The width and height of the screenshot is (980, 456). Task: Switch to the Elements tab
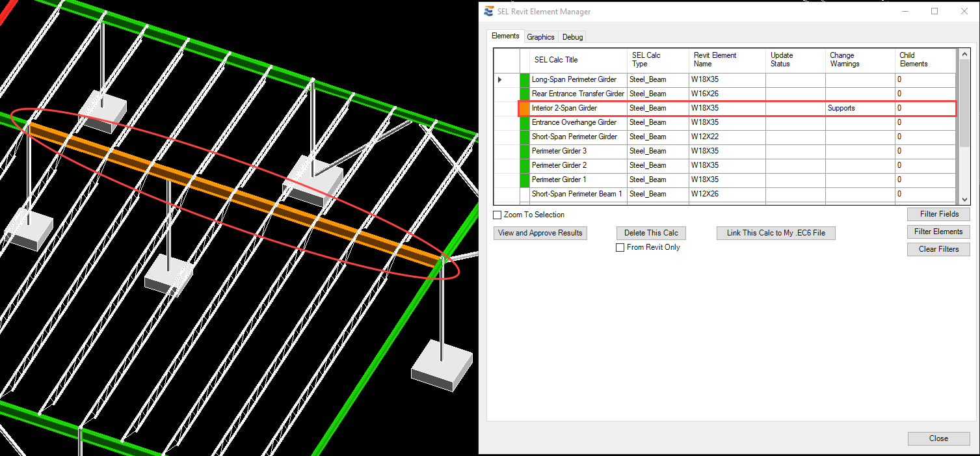505,36
